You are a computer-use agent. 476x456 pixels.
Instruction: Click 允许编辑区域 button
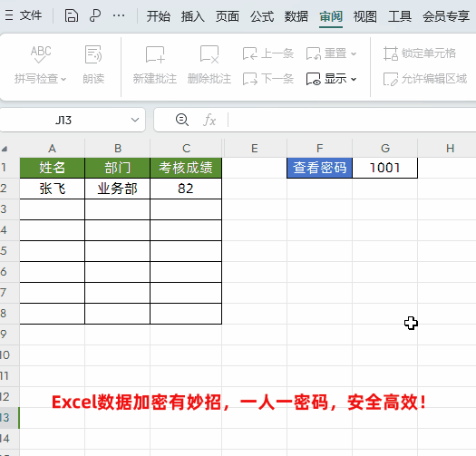click(425, 79)
